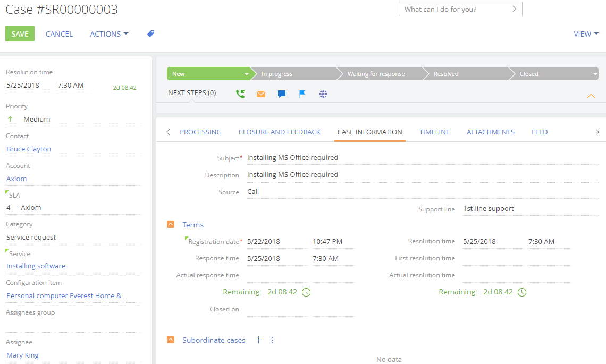The height and width of the screenshot is (364, 606).
Task: Click the 'What can I do for you?' search box
Action: coord(454,9)
